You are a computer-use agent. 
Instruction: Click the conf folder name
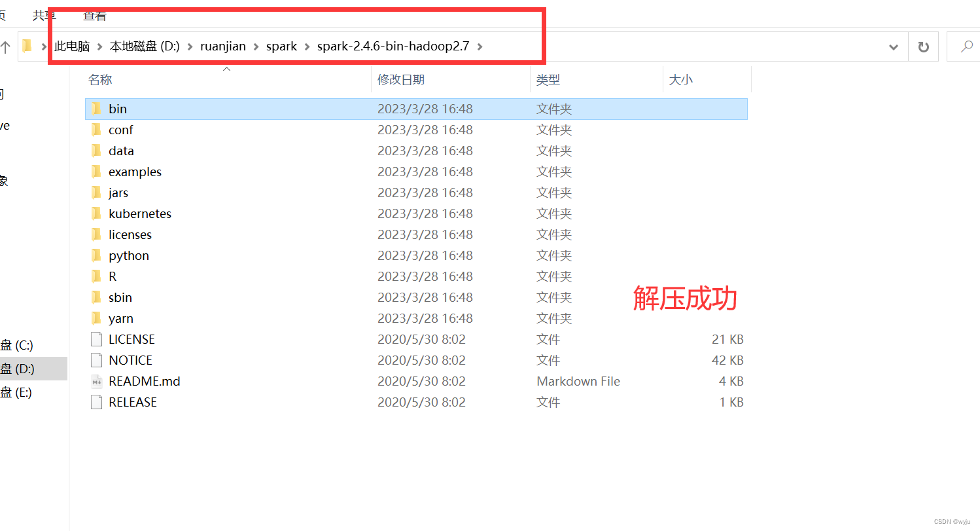pyautogui.click(x=121, y=130)
